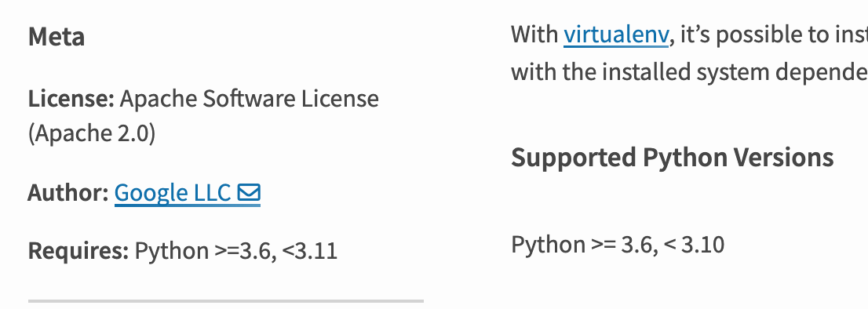Open the virtualenv link
The width and height of the screenshot is (868, 309).
click(616, 35)
